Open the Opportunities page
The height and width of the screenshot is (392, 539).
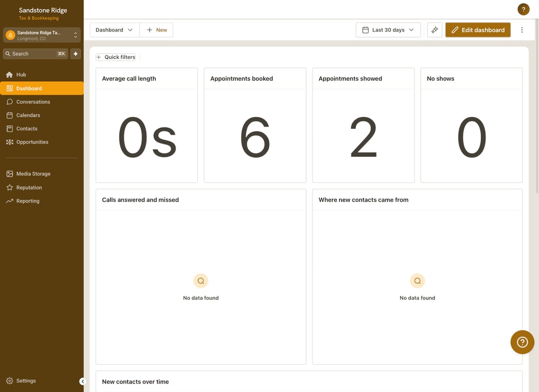pos(41,142)
